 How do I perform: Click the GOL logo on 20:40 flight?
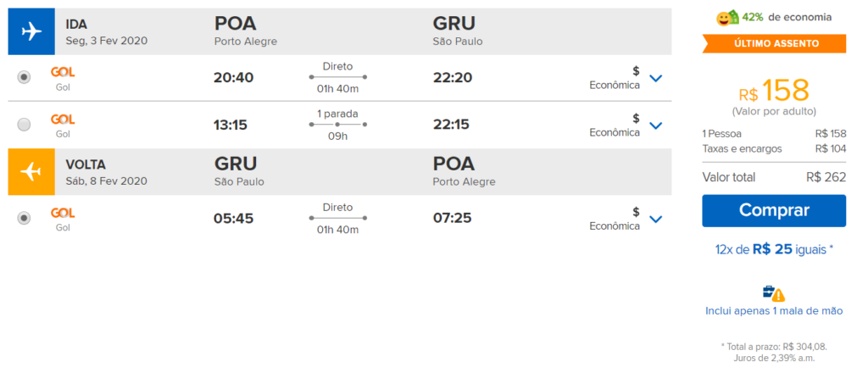(x=63, y=72)
